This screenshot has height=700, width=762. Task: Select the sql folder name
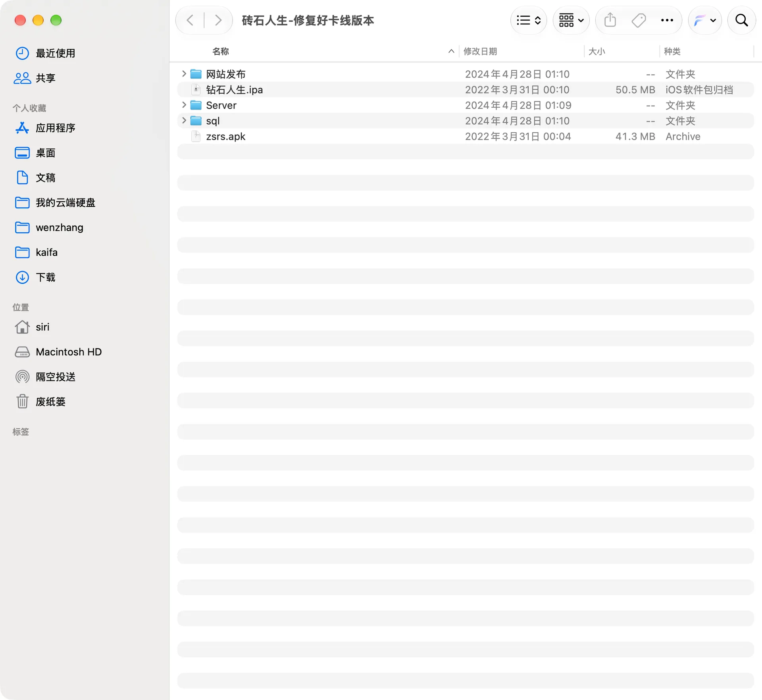[213, 121]
